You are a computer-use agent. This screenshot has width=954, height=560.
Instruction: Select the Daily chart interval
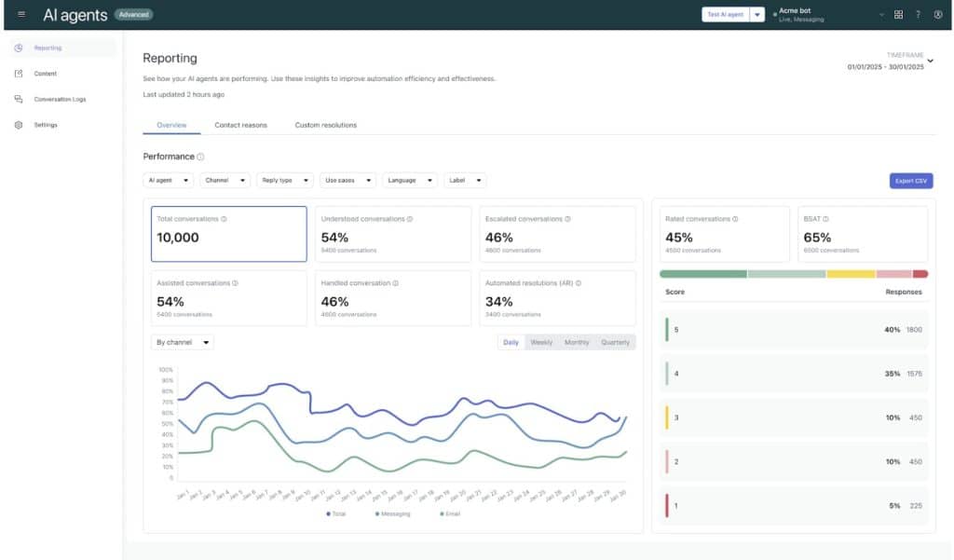(x=511, y=342)
